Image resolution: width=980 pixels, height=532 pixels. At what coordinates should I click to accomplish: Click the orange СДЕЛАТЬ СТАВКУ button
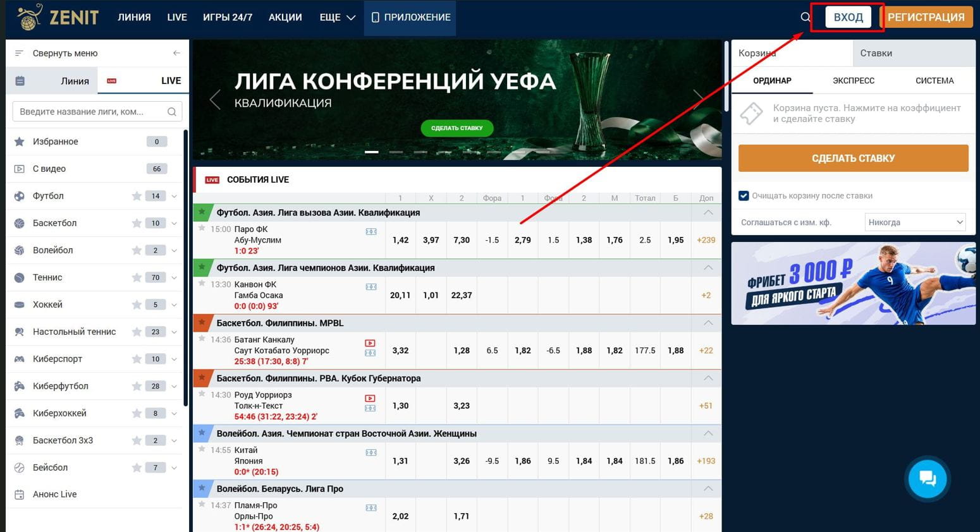(x=853, y=158)
